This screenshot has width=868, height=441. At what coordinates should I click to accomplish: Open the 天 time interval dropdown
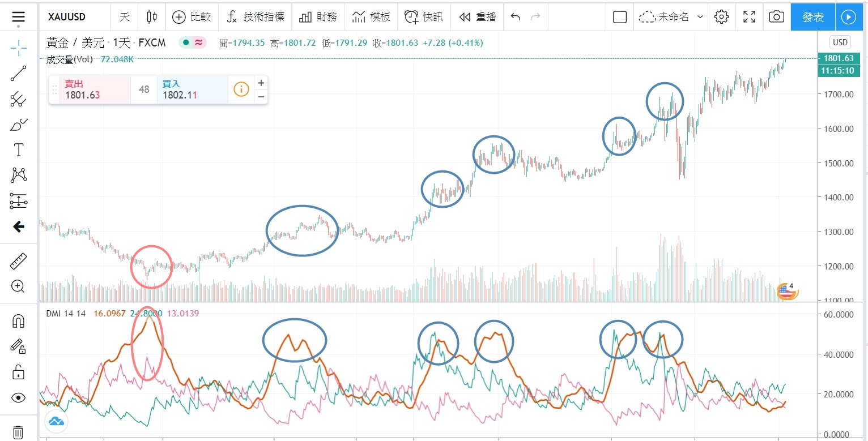click(x=124, y=17)
